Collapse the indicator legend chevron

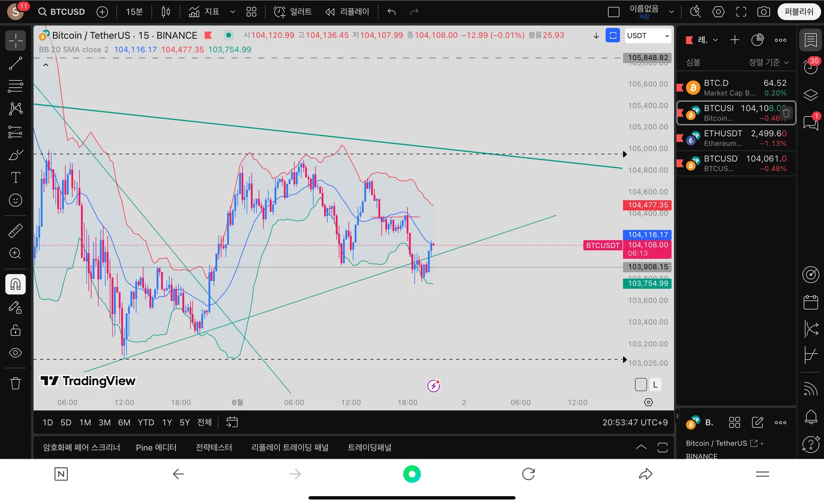(46, 65)
